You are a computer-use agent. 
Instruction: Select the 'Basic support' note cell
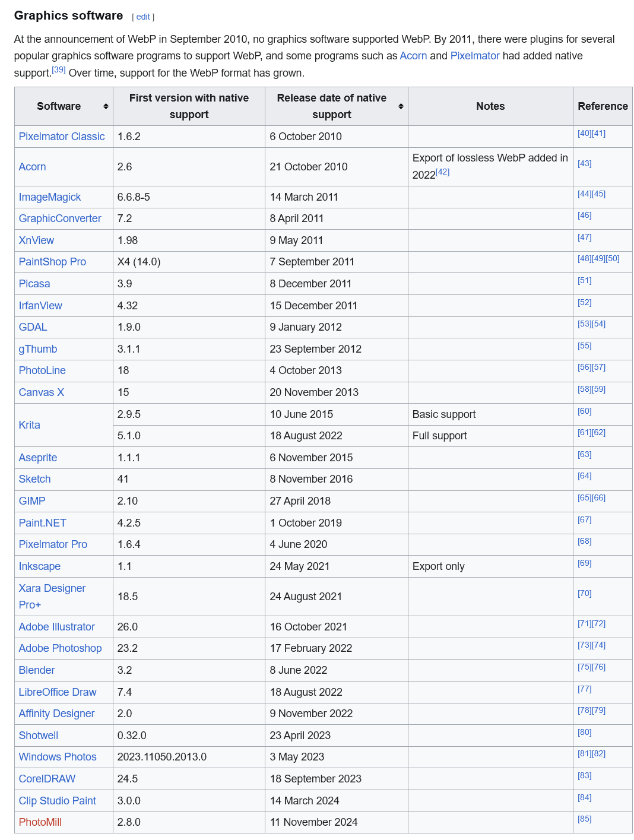click(490, 414)
